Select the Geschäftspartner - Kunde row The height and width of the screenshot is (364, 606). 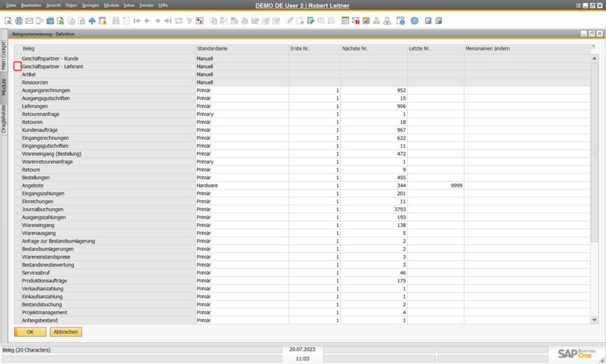(302, 59)
